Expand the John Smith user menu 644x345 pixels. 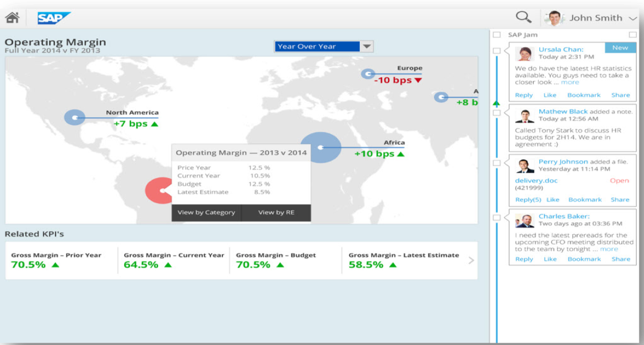pos(633,18)
